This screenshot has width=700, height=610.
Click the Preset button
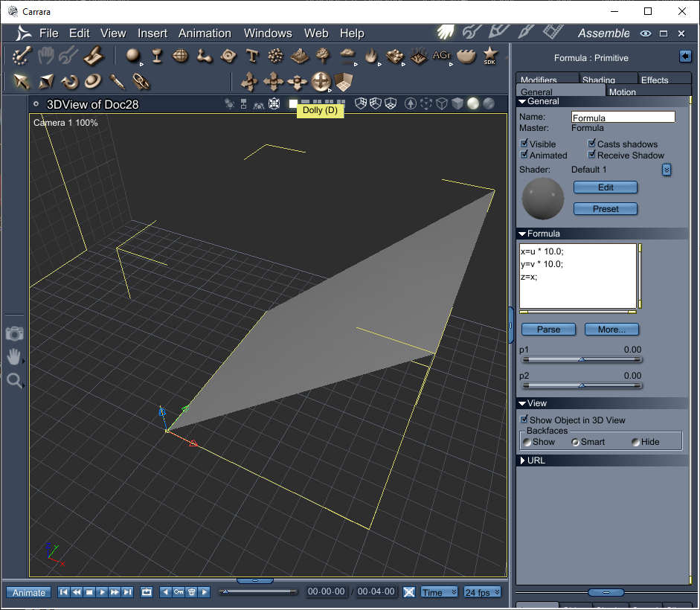click(606, 209)
